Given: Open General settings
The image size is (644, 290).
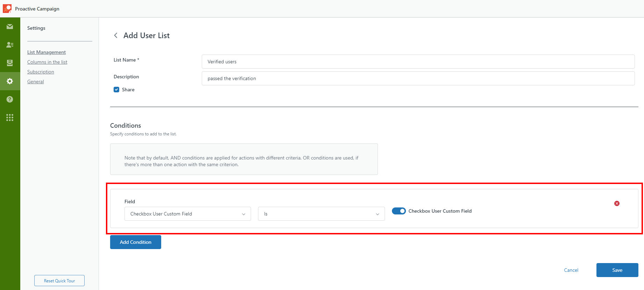Looking at the screenshot, I should (x=36, y=82).
